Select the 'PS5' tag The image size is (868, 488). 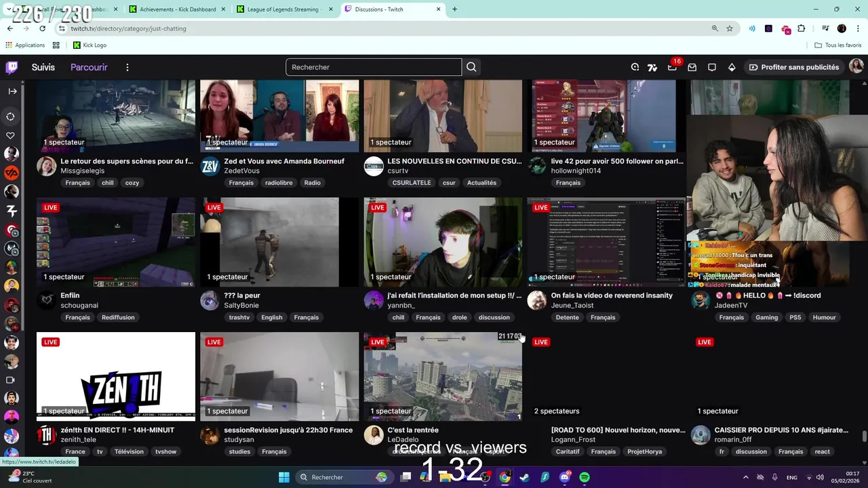tap(795, 317)
